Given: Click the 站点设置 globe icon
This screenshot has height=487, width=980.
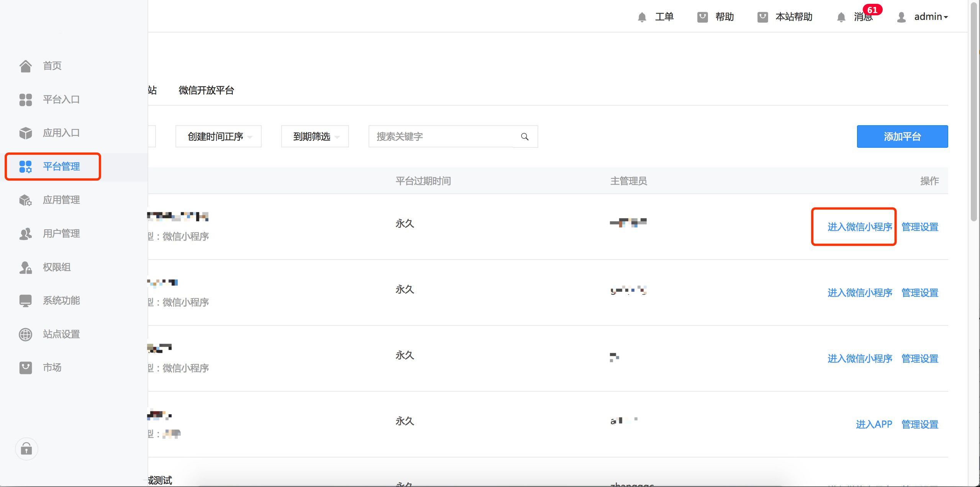Looking at the screenshot, I should click(x=26, y=334).
